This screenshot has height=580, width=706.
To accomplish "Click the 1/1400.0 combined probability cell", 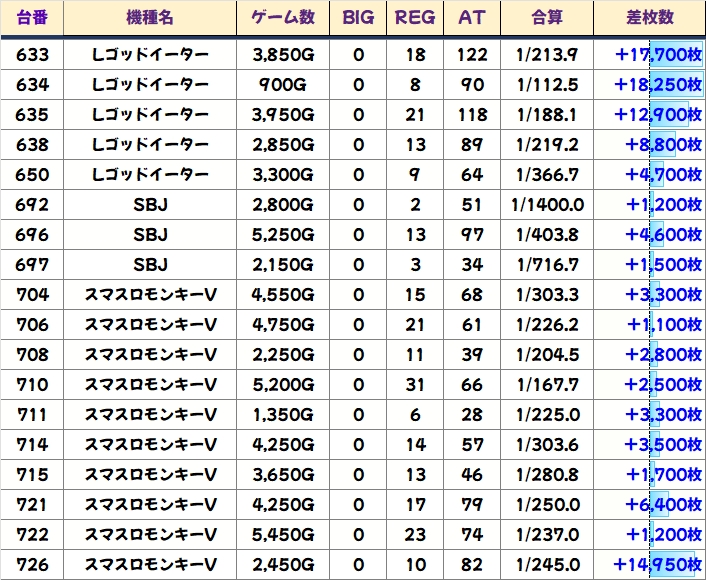I will click(x=547, y=205).
